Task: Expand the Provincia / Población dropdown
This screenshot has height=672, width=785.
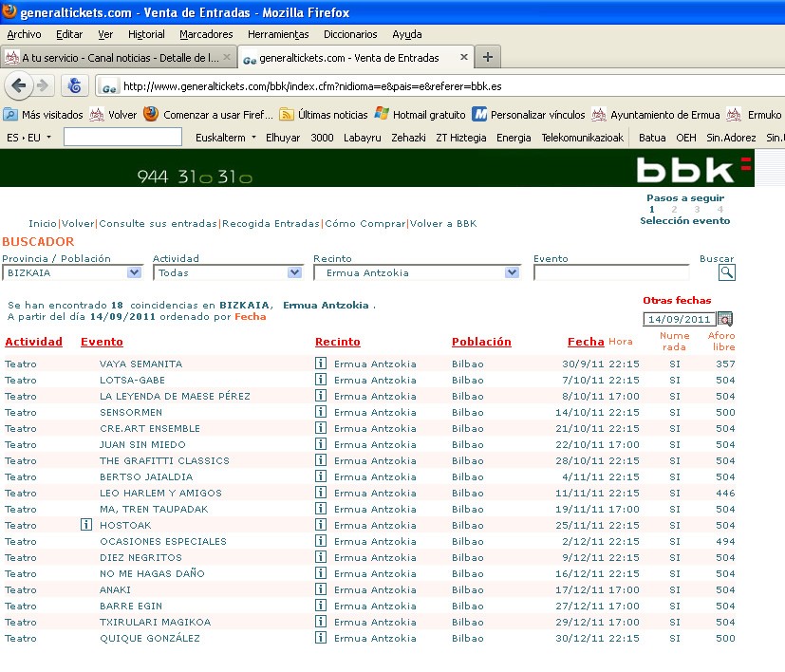Action: click(134, 272)
